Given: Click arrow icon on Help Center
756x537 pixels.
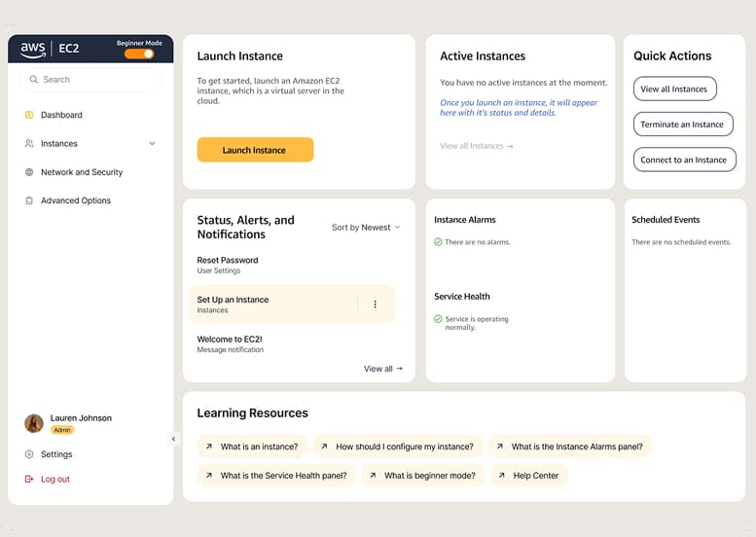Looking at the screenshot, I should click(501, 476).
